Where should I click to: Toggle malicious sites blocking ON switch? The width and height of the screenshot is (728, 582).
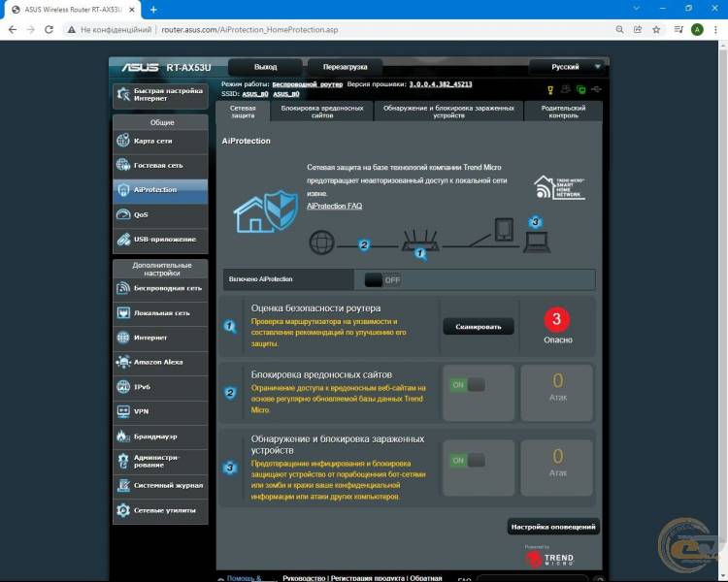(467, 385)
